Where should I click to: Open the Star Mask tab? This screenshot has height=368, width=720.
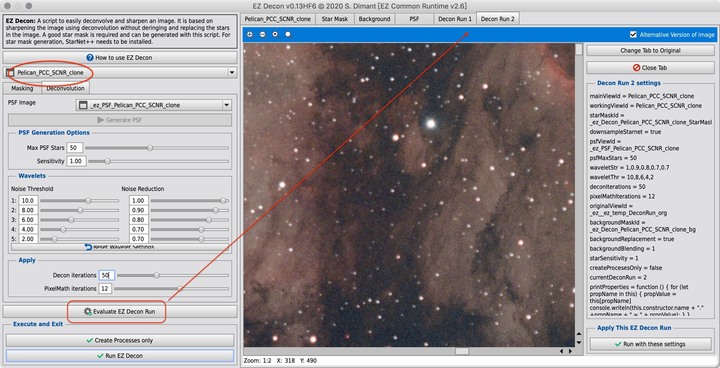point(335,19)
